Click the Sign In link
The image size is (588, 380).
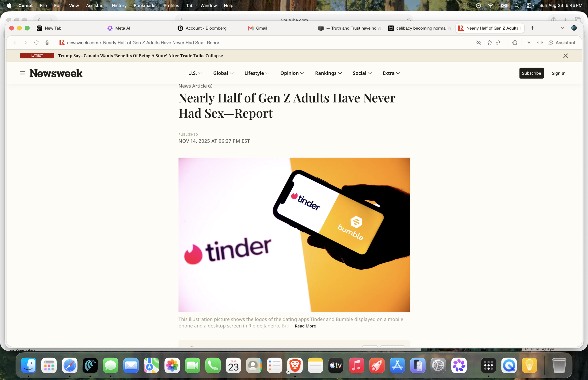click(559, 73)
